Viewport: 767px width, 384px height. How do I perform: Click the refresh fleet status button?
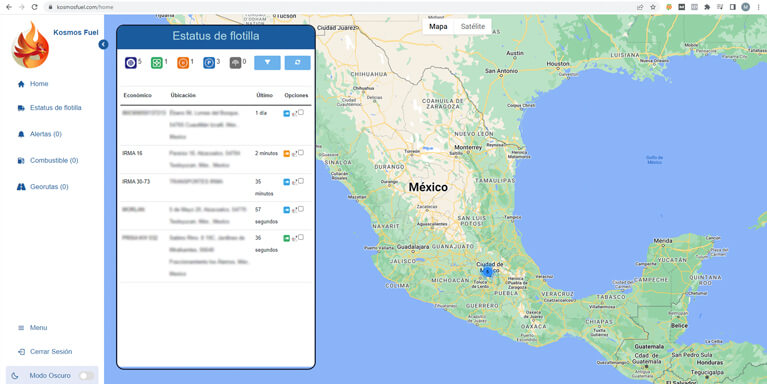click(x=297, y=63)
